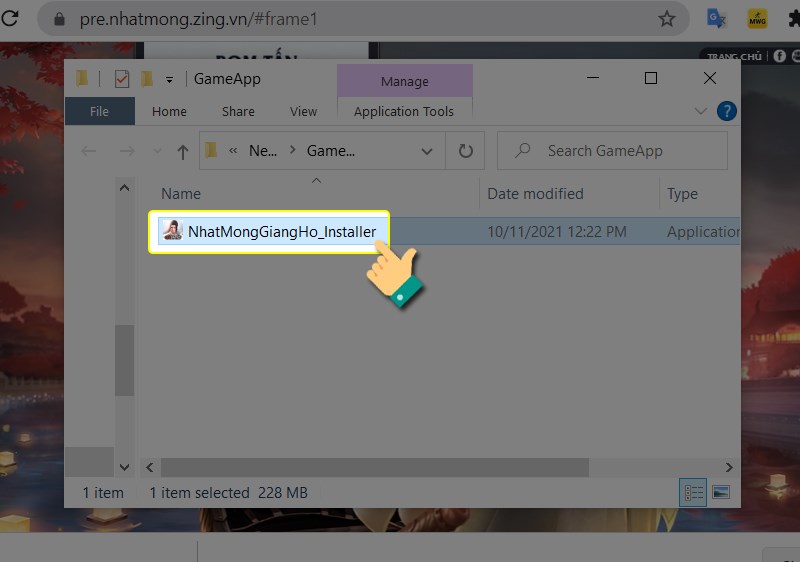Click hidden path chevrons in address bar
The image size is (800, 562).
point(233,150)
